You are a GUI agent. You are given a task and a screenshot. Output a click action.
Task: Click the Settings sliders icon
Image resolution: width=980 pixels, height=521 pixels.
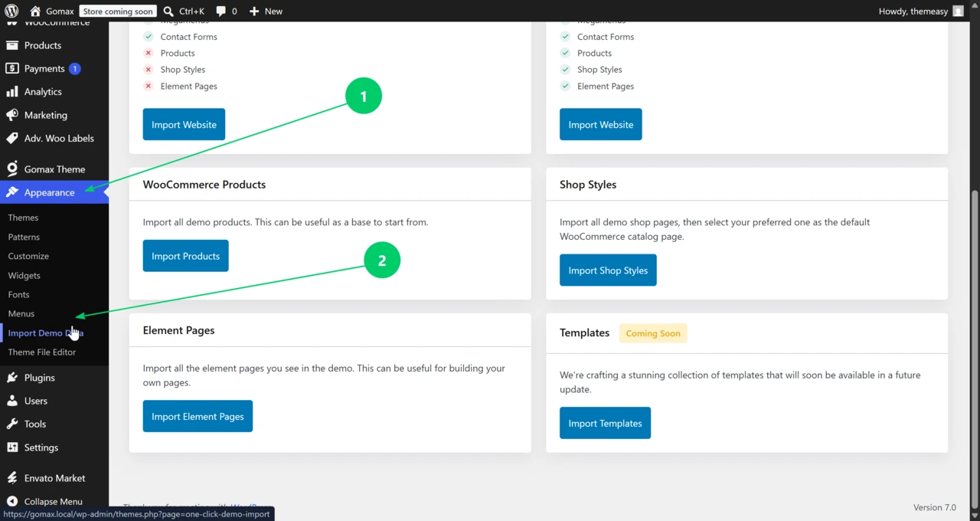tap(12, 447)
